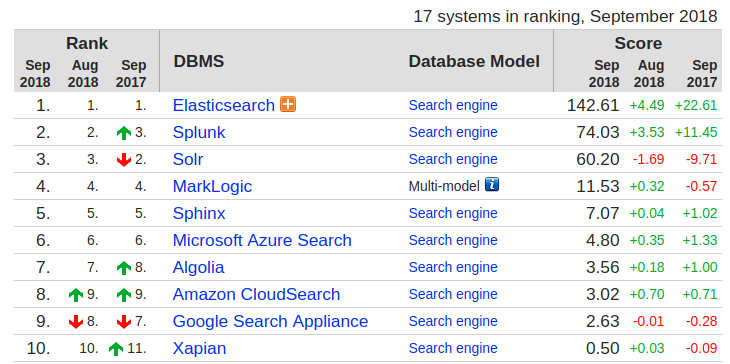The image size is (730, 364).
Task: Click the Google Search Appliance link
Action: pyautogui.click(x=270, y=321)
